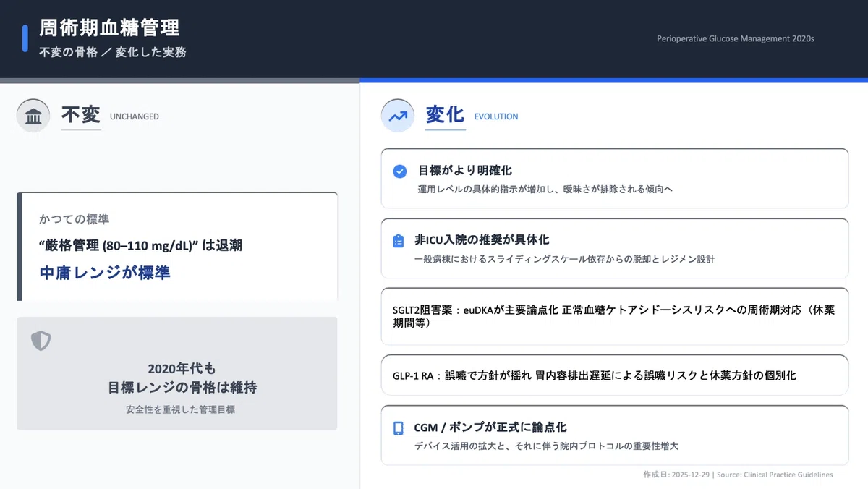Click the デバイス活用の拡大と description line
This screenshot has height=489, width=868.
[546, 446]
